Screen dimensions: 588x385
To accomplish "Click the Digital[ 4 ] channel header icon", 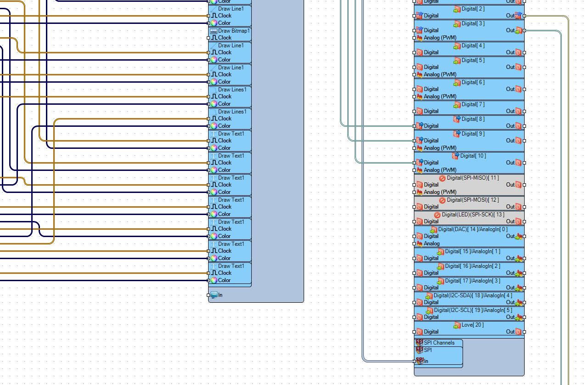I will pos(457,45).
